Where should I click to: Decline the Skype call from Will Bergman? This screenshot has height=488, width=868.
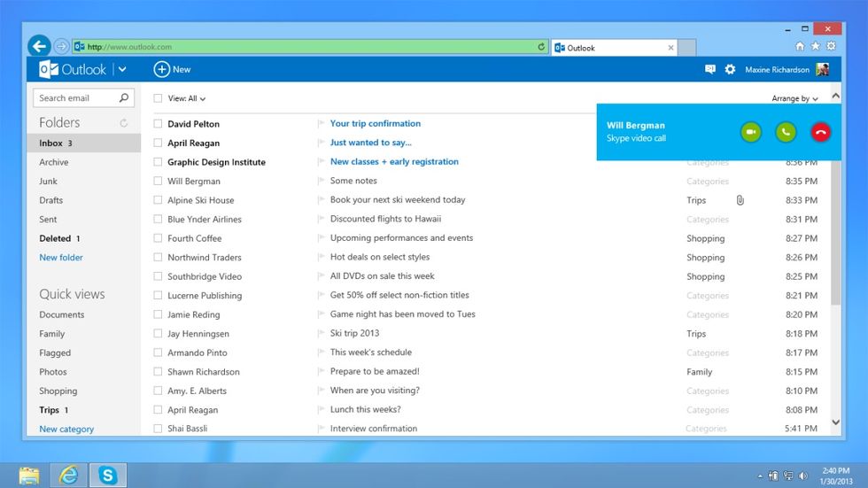coord(820,132)
